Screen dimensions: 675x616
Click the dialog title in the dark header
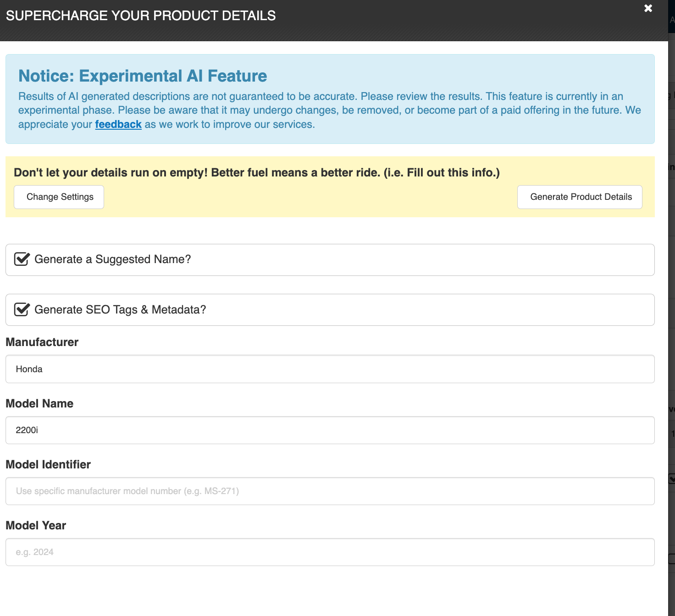click(x=141, y=16)
